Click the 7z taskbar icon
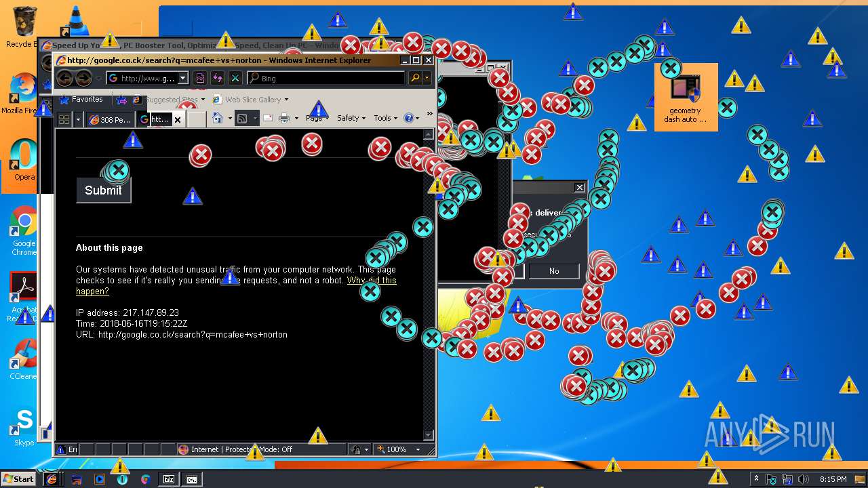 tap(169, 479)
